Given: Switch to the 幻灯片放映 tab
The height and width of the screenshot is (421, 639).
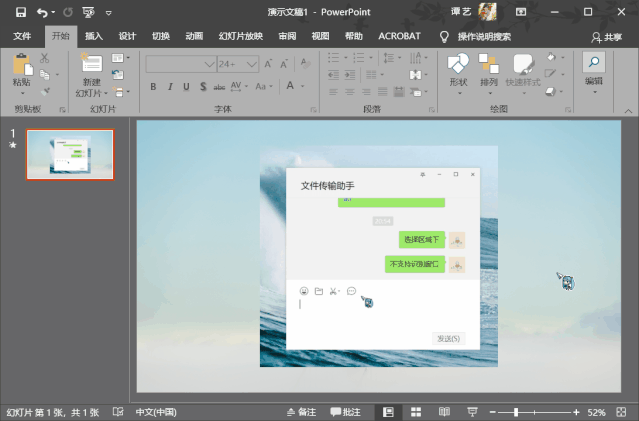Looking at the screenshot, I should 240,36.
